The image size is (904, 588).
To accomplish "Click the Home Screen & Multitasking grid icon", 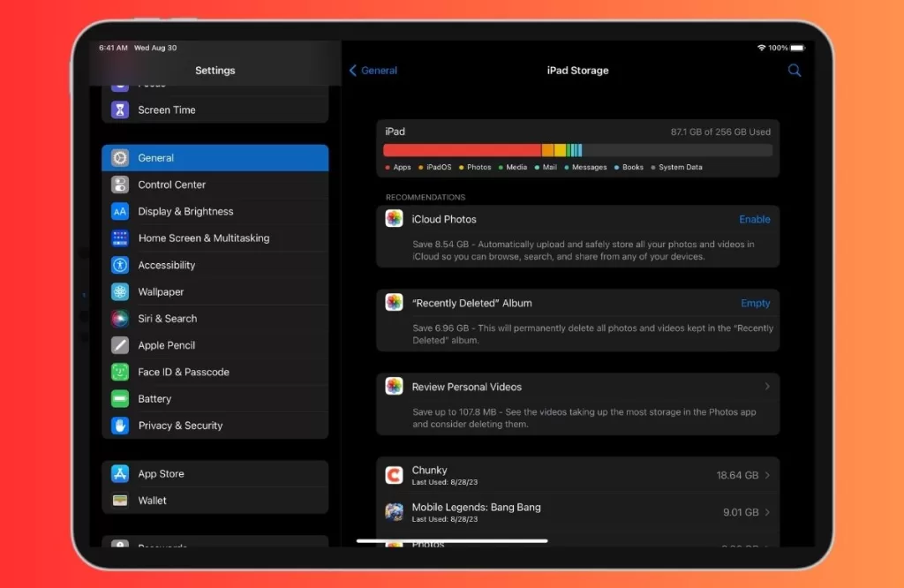I will tap(120, 237).
